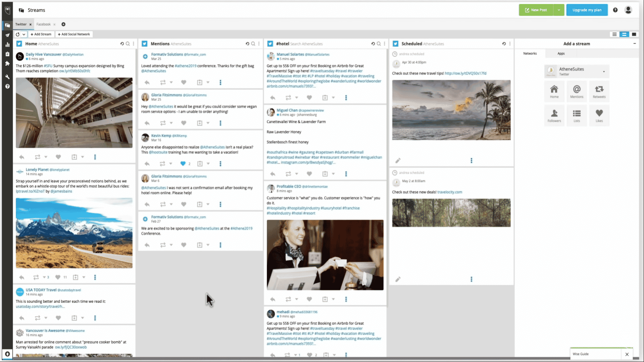The image size is (644, 362).
Task: Like the USA TODAY Travel tweet
Action: tap(58, 318)
